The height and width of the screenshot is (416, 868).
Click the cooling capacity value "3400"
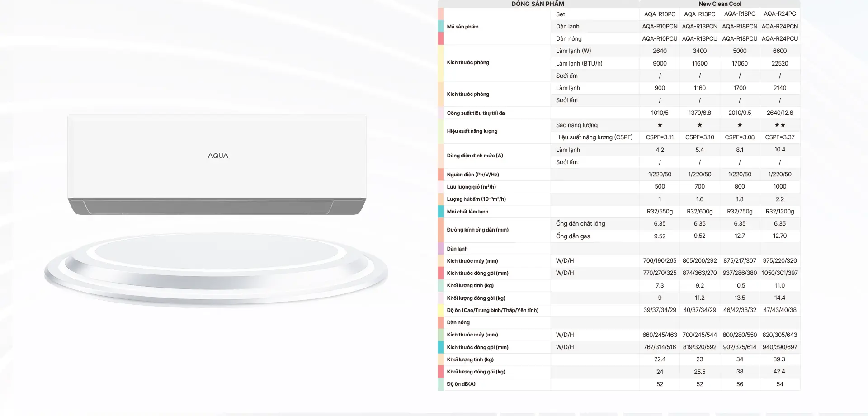coord(699,51)
